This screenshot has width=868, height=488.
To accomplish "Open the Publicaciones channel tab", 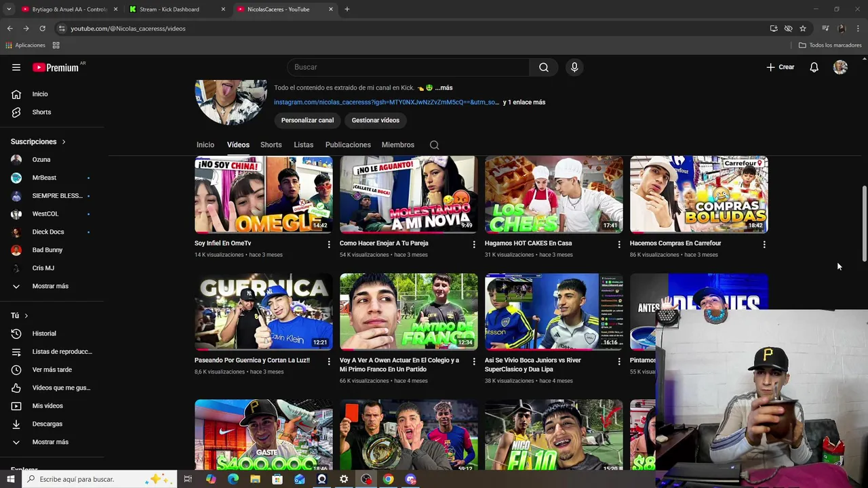I will point(348,145).
